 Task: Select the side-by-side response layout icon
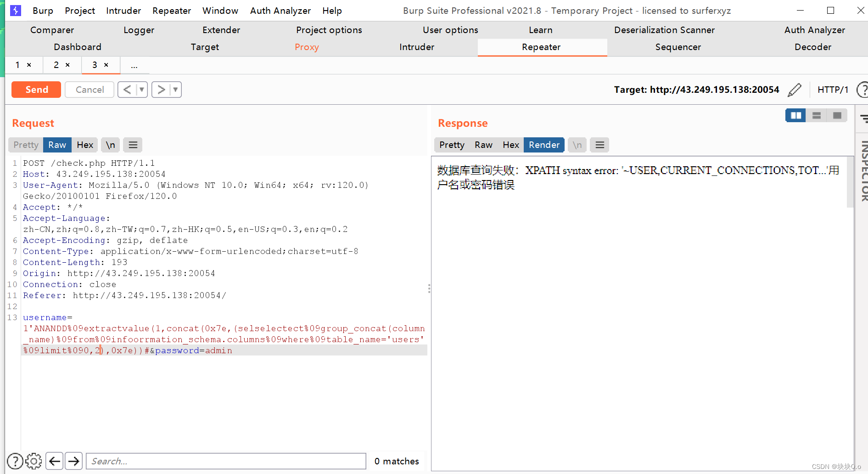click(x=795, y=115)
